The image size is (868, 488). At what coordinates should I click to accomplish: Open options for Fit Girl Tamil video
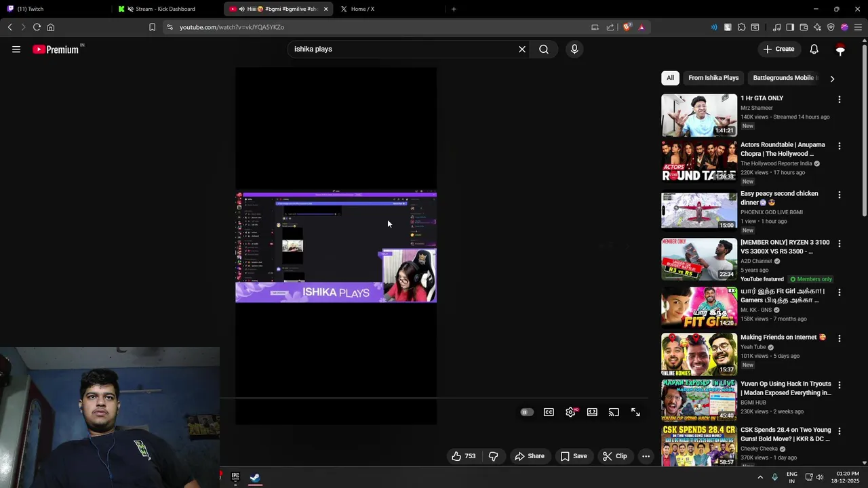(840, 292)
